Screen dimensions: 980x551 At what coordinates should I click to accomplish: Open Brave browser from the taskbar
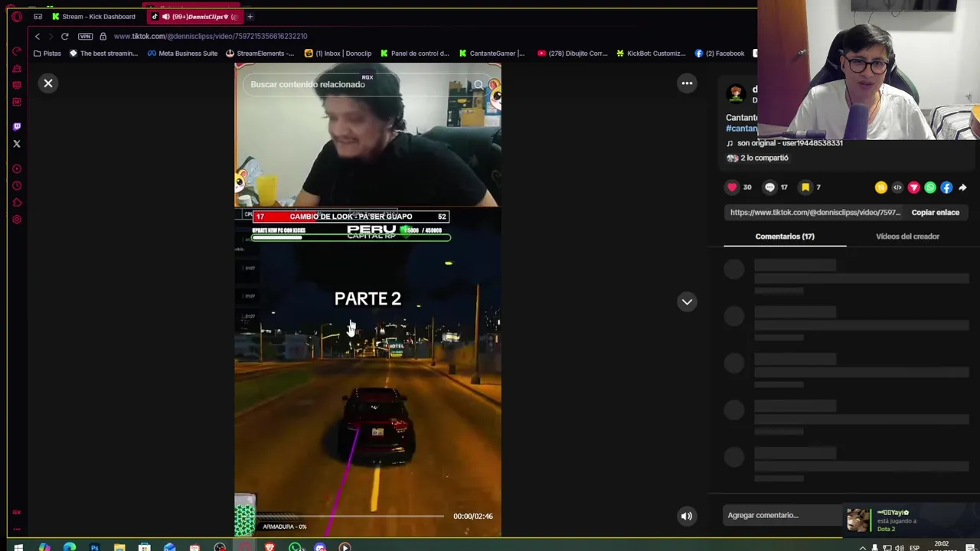coord(269,546)
